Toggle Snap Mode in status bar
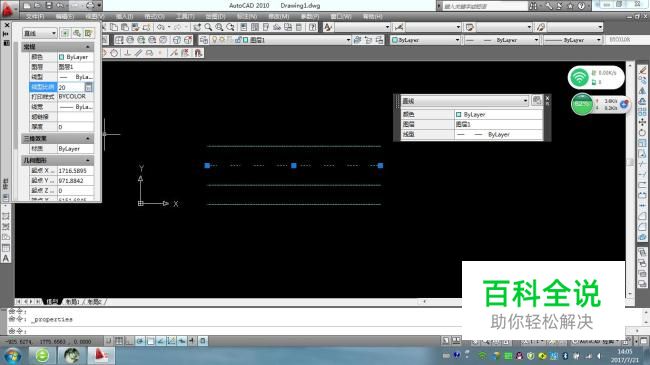Viewport: 650px width, 365px height. pos(108,341)
